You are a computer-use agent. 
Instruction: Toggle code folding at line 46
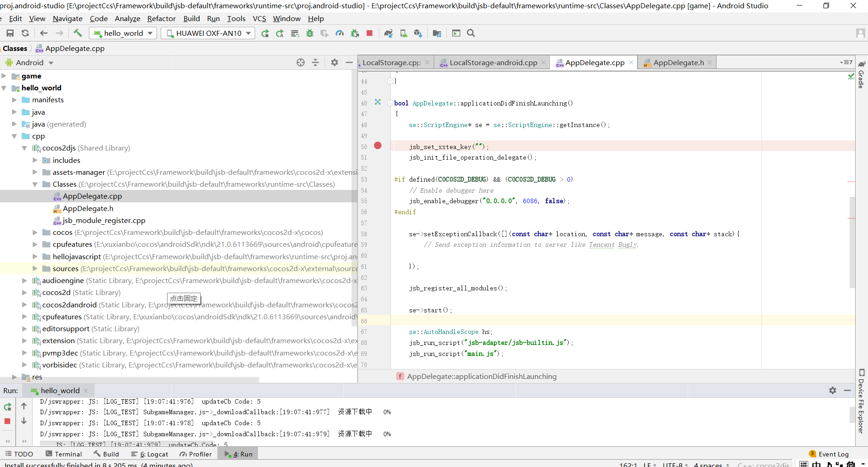pos(390,103)
